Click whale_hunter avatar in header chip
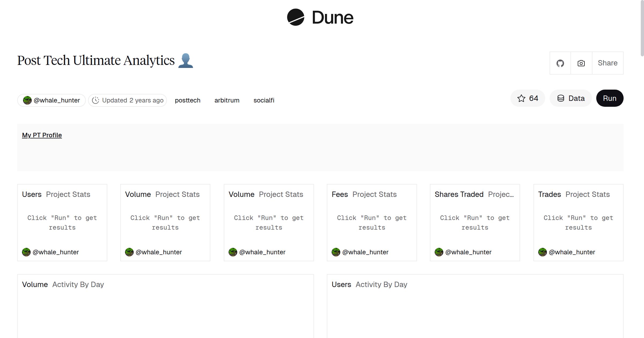644x338 pixels. [x=27, y=100]
